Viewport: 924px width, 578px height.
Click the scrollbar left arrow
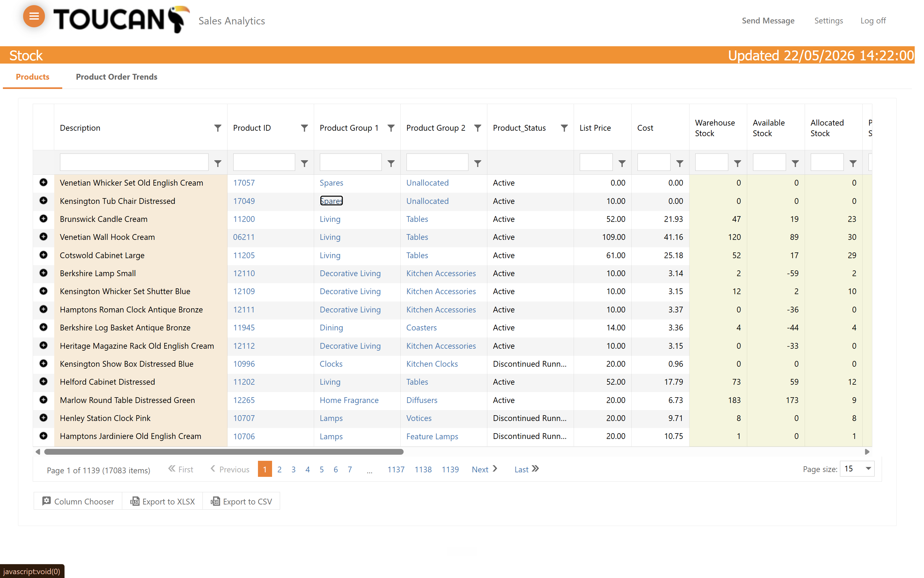pos(38,452)
